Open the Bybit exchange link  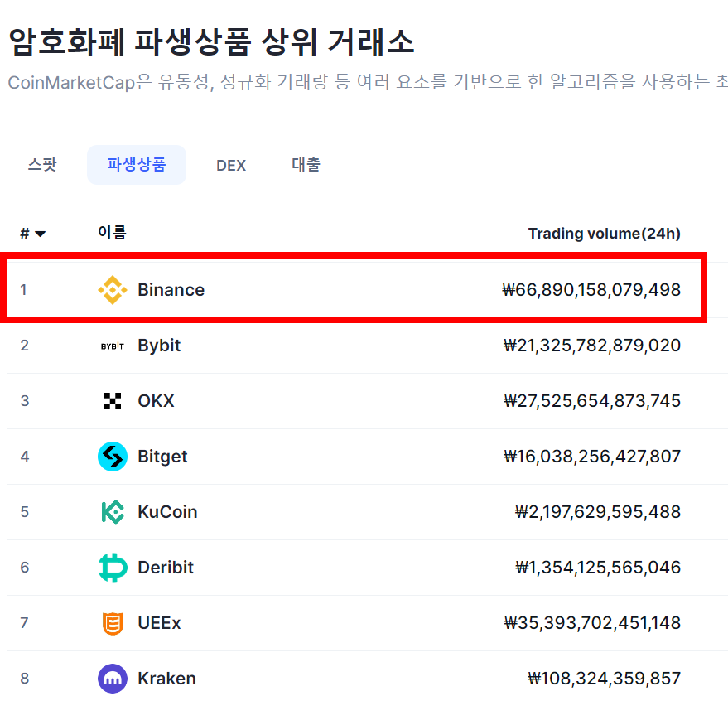tap(159, 346)
